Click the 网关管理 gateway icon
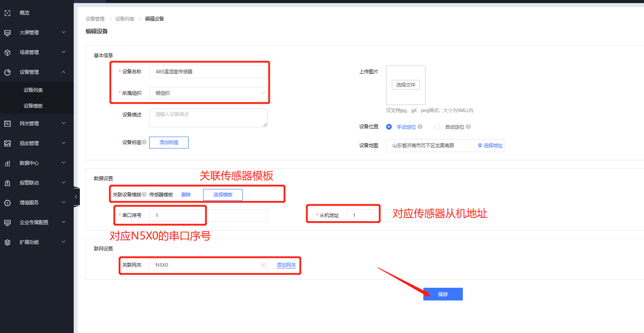644x333 pixels. click(x=7, y=123)
